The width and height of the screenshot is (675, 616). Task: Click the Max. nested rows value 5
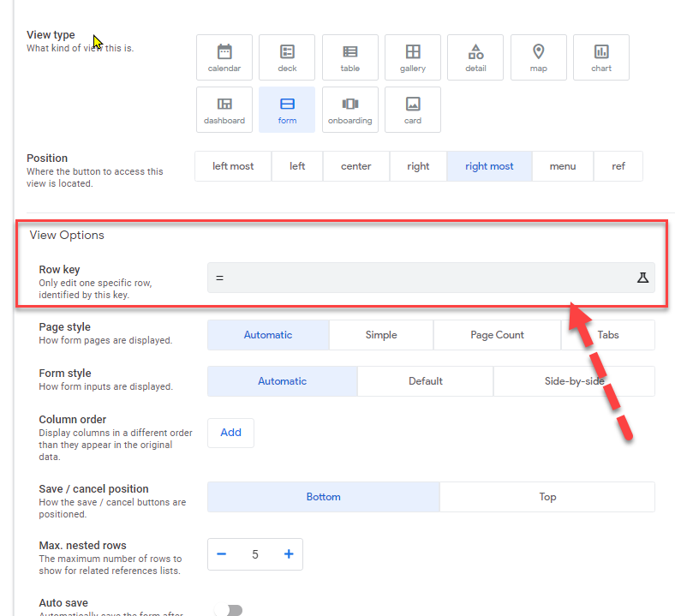[255, 554]
